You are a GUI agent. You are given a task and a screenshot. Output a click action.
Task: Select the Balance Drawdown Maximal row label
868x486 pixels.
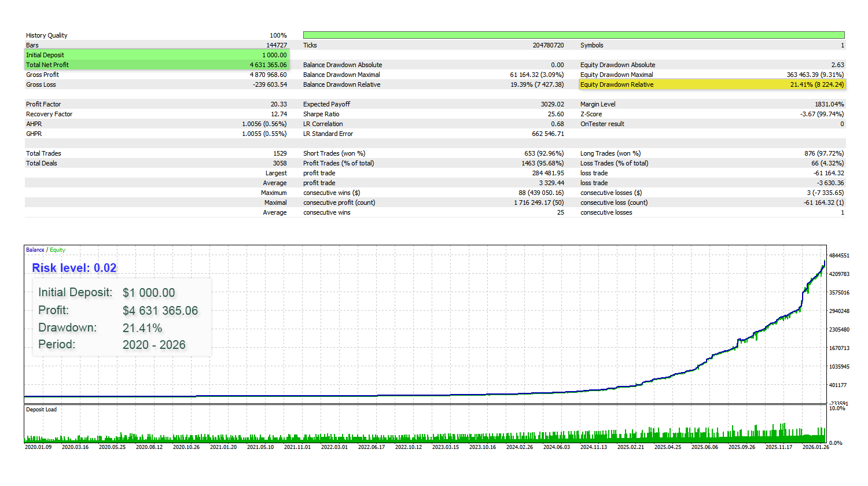[x=341, y=75]
